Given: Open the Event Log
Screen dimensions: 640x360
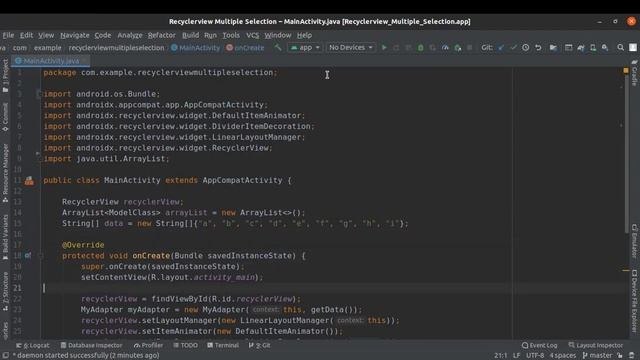Looking at the screenshot, I should tap(540, 345).
